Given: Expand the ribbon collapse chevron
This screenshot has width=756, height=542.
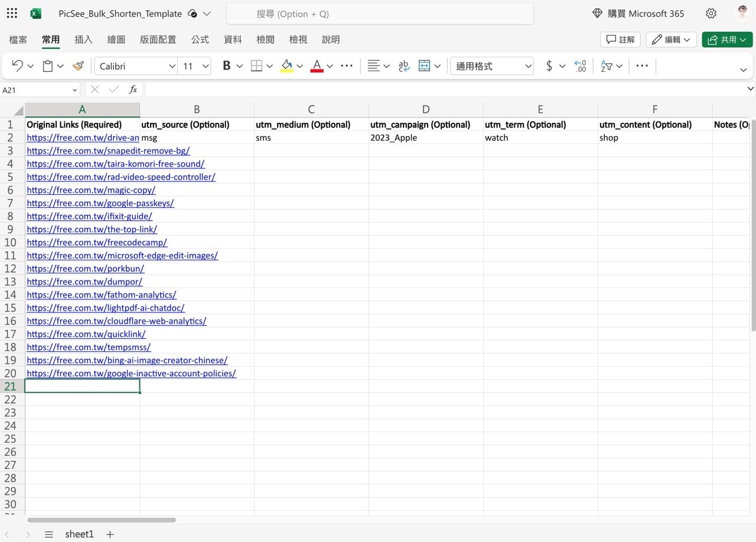Looking at the screenshot, I should (744, 70).
